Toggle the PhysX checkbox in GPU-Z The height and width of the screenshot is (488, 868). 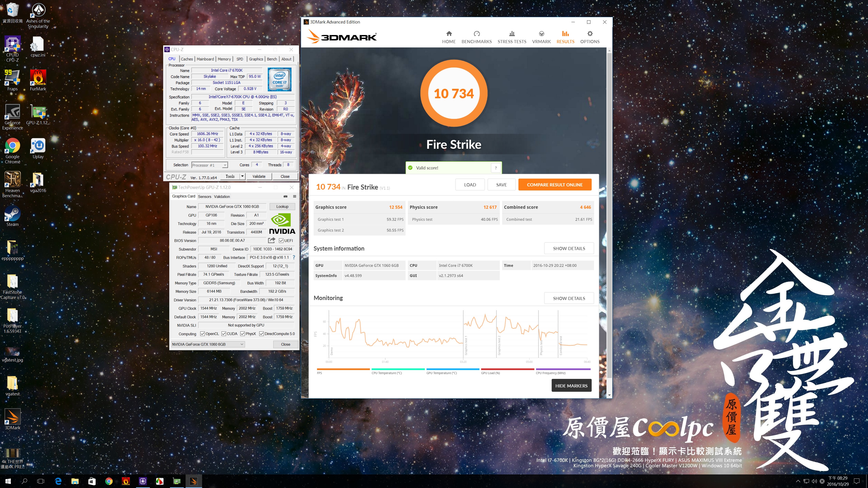[242, 334]
